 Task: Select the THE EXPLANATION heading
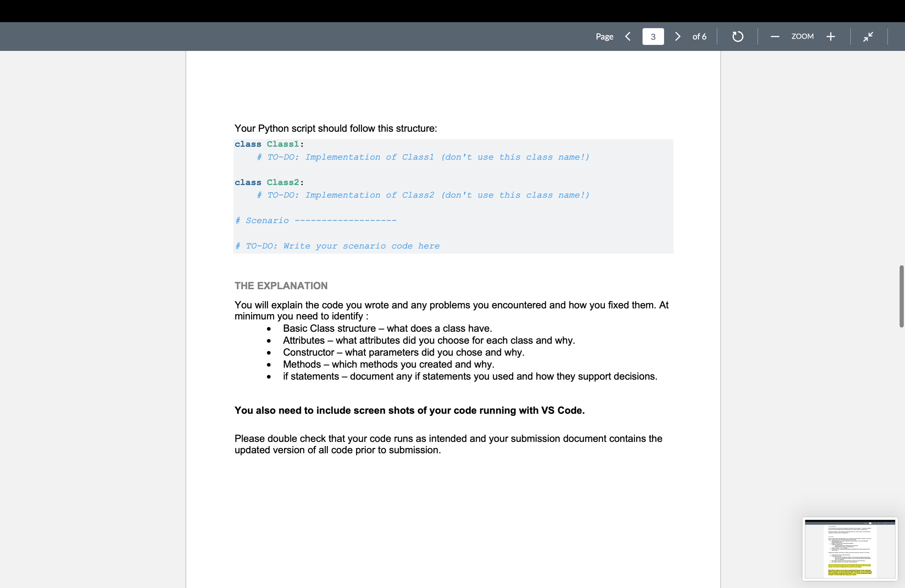pos(281,285)
